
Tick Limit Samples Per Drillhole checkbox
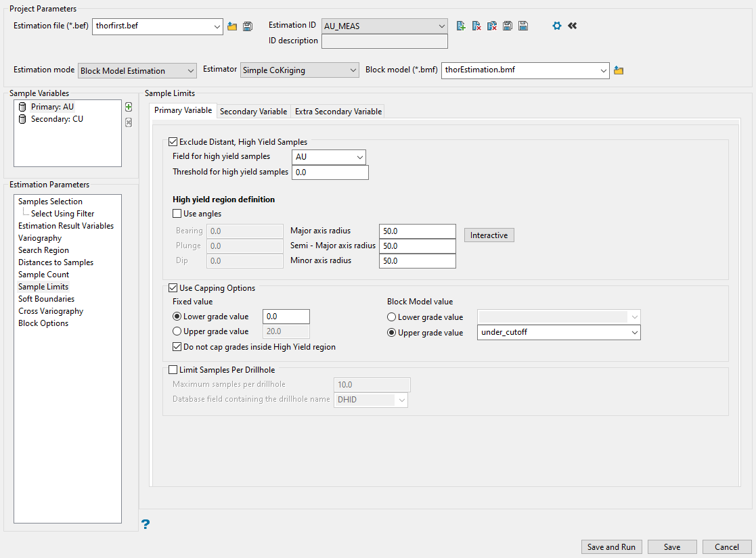pyautogui.click(x=172, y=370)
